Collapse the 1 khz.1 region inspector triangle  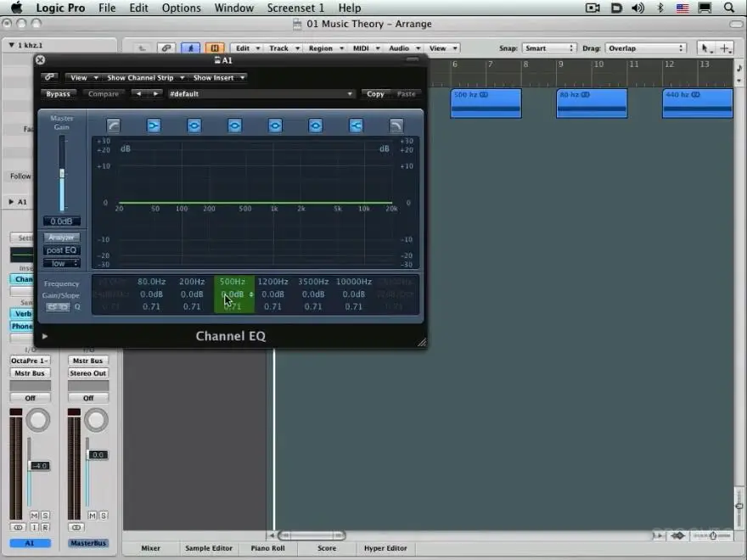point(11,45)
